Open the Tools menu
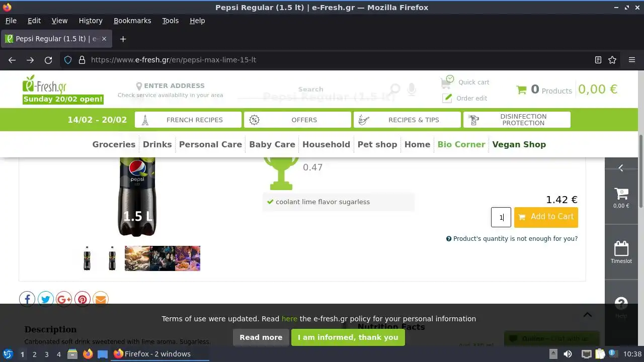The width and height of the screenshot is (644, 362). pyautogui.click(x=170, y=21)
